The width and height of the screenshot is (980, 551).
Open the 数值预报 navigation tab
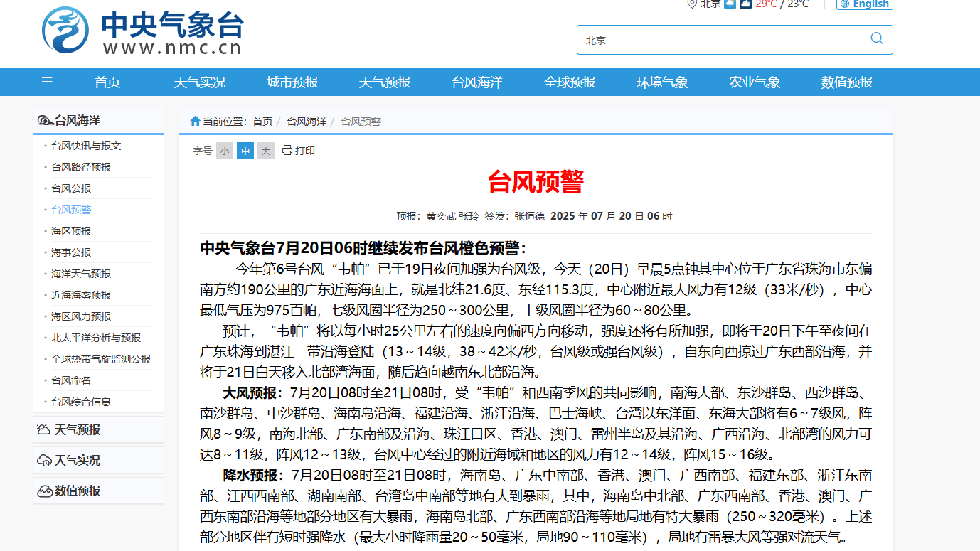click(847, 82)
